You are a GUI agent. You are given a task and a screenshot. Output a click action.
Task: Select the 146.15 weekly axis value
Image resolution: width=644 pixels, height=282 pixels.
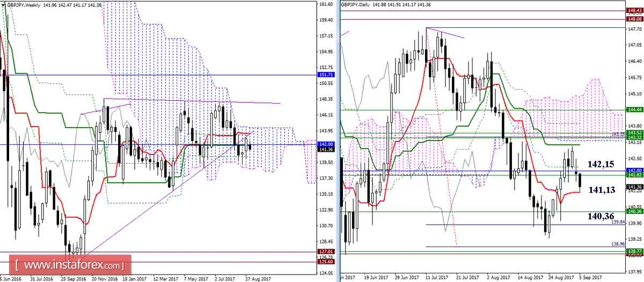[x=325, y=115]
